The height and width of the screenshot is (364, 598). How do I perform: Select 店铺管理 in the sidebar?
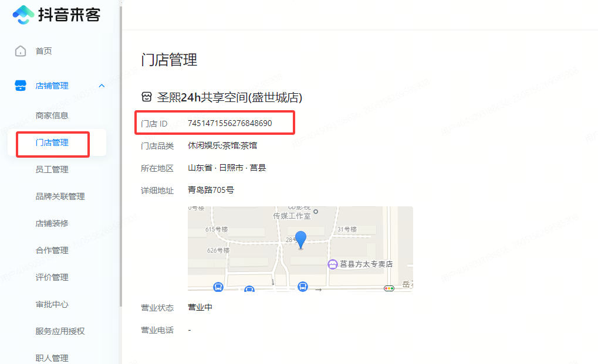[x=52, y=86]
